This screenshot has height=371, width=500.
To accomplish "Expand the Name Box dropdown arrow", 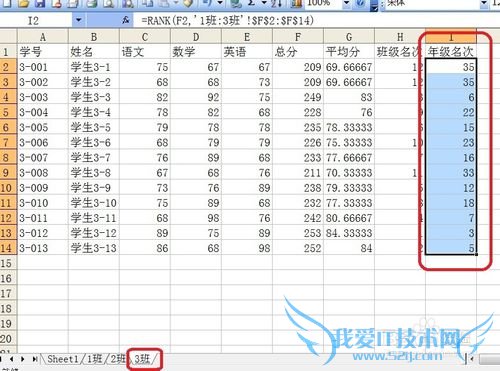I will click(x=78, y=20).
